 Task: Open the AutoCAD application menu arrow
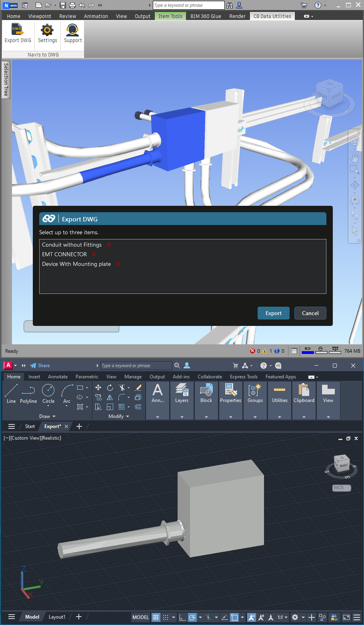coord(16,366)
